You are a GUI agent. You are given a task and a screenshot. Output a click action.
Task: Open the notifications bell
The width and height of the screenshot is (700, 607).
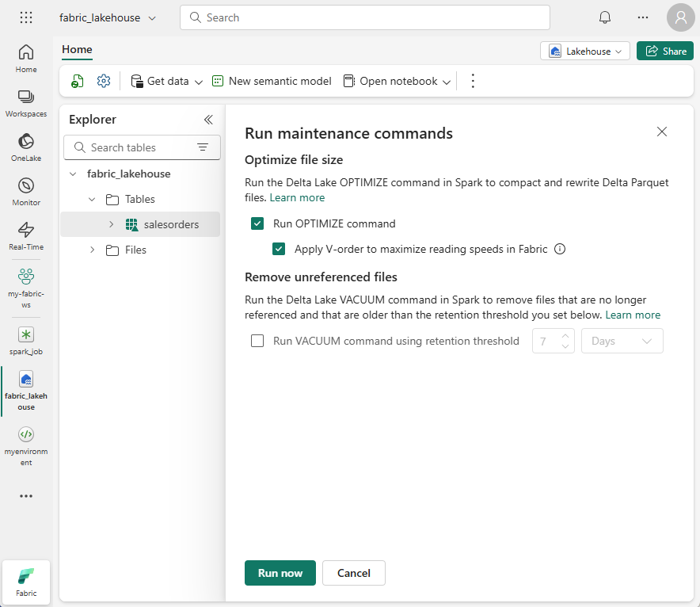(x=604, y=17)
